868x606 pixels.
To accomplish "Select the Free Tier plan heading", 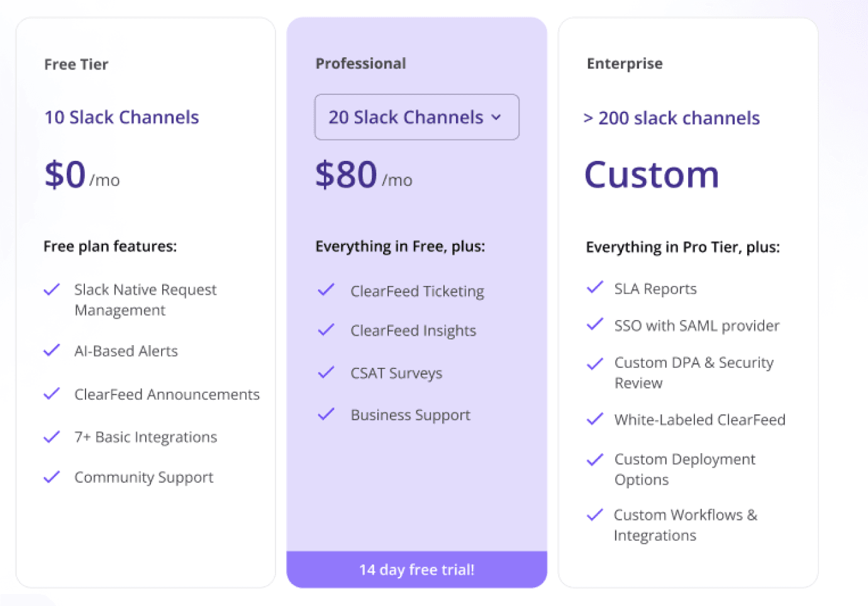I will click(x=76, y=64).
